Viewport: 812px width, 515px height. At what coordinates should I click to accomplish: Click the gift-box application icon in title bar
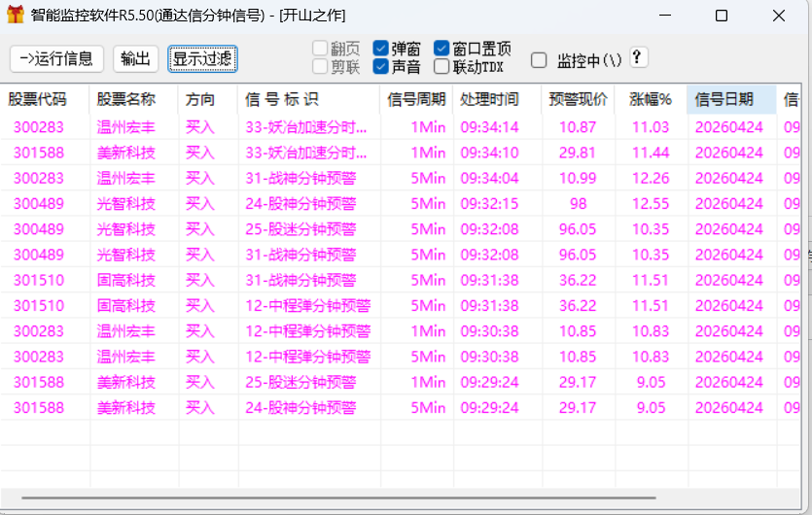click(x=15, y=15)
